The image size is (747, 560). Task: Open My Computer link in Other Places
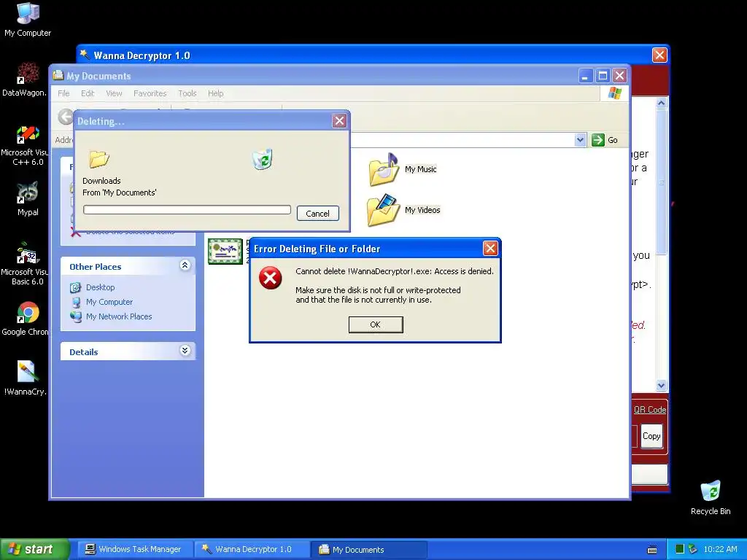[x=109, y=302]
